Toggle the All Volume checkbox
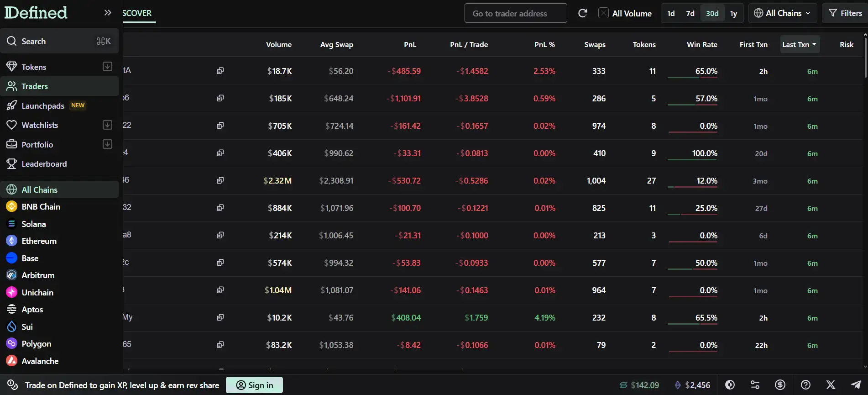This screenshot has width=868, height=395. 603,13
